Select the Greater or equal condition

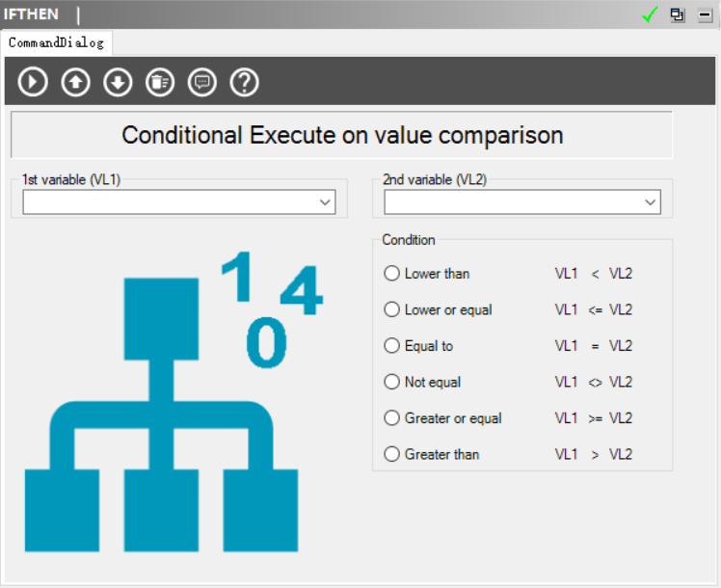click(392, 418)
